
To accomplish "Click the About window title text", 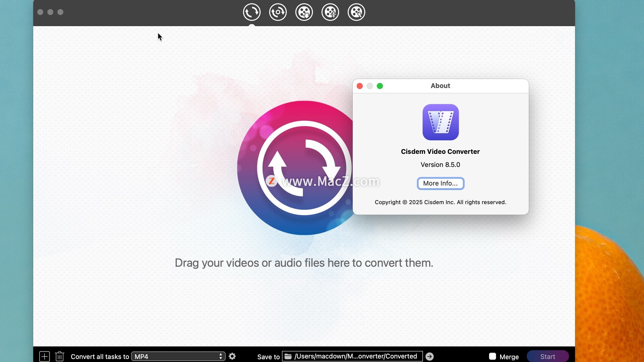I will pos(440,86).
